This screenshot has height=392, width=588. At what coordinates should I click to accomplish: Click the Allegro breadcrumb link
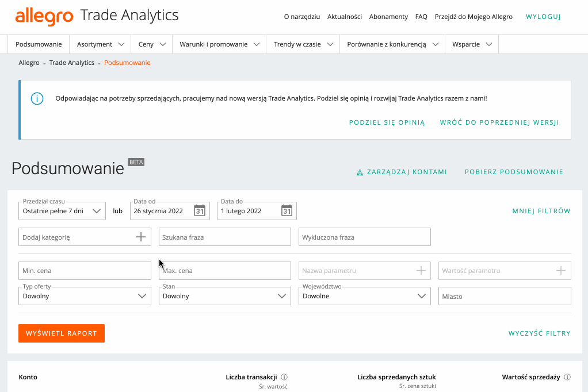click(29, 63)
